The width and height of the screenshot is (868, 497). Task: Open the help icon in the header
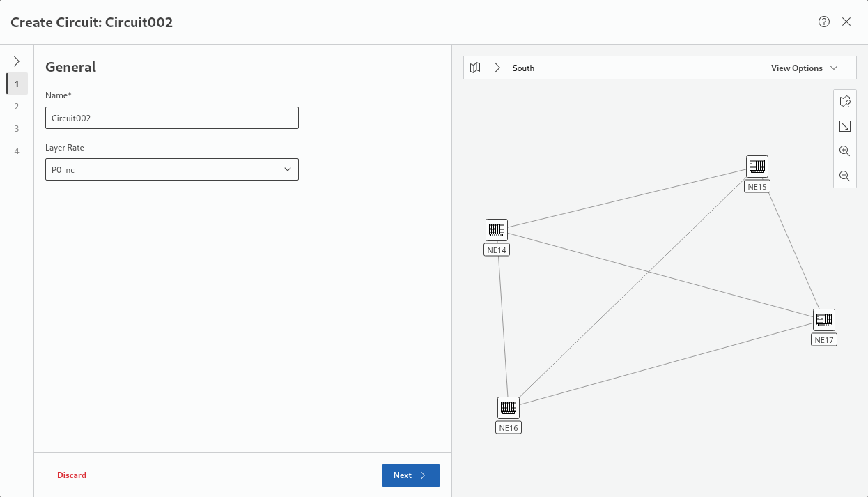(824, 22)
